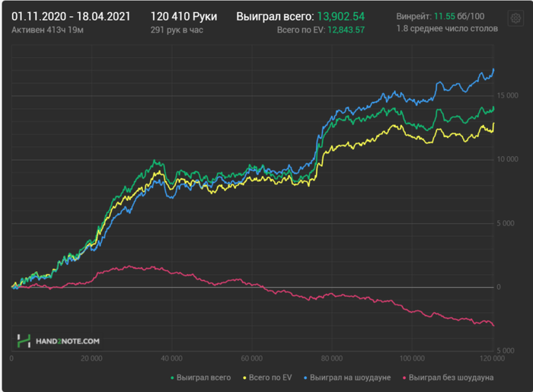This screenshot has height=392, width=533.
Task: Toggle the 'Всего по EV' legend series
Action: (267, 378)
